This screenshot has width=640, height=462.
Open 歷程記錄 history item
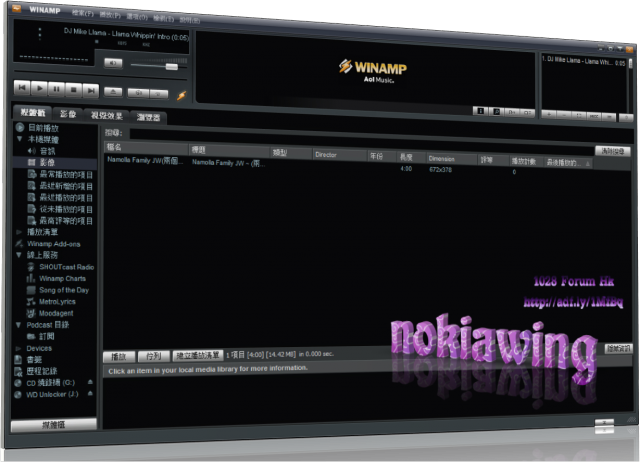point(42,371)
